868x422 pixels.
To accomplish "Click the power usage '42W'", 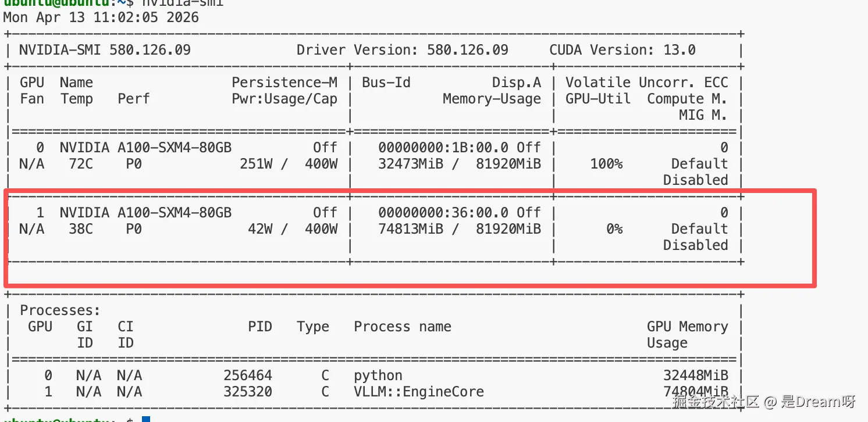I will (x=260, y=229).
